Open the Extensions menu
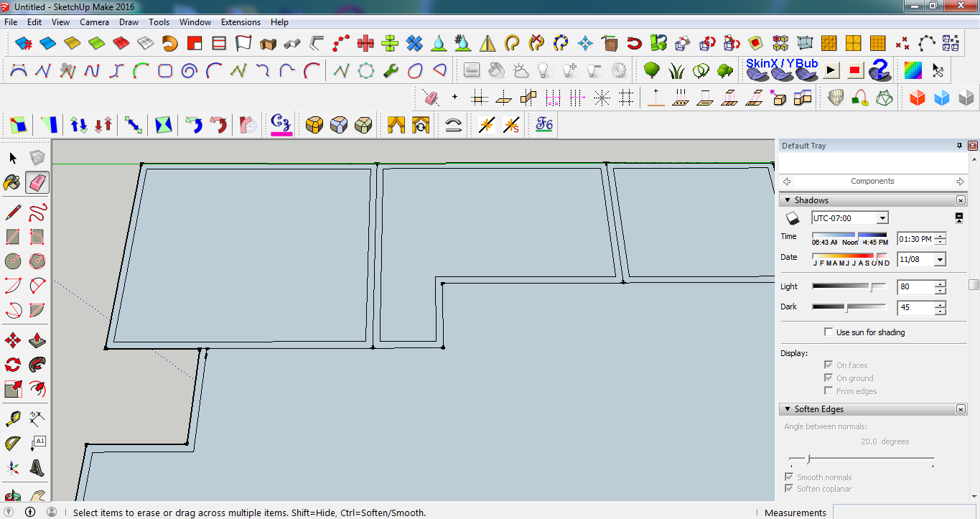The width and height of the screenshot is (980, 519). click(241, 22)
